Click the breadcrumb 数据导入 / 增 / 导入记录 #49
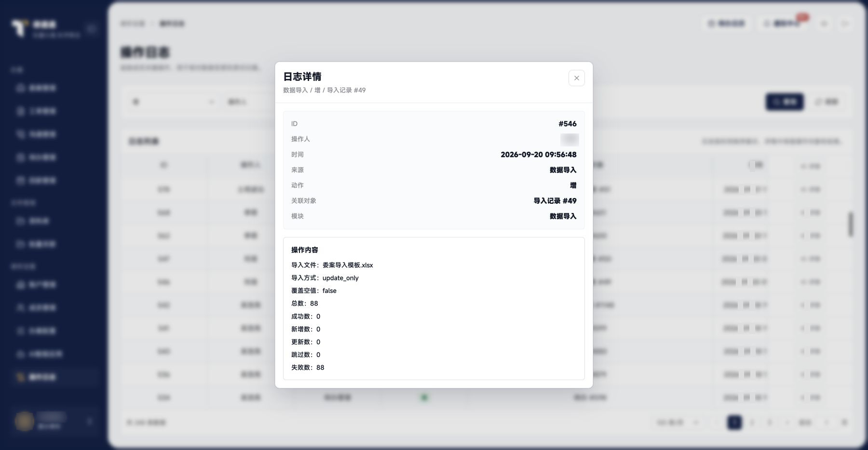This screenshot has width=868, height=450. pos(324,90)
